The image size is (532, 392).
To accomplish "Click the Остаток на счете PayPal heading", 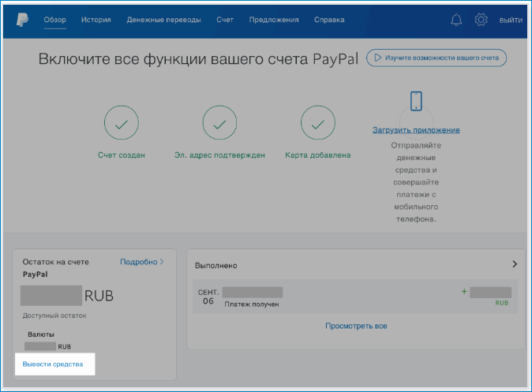I will (55, 268).
